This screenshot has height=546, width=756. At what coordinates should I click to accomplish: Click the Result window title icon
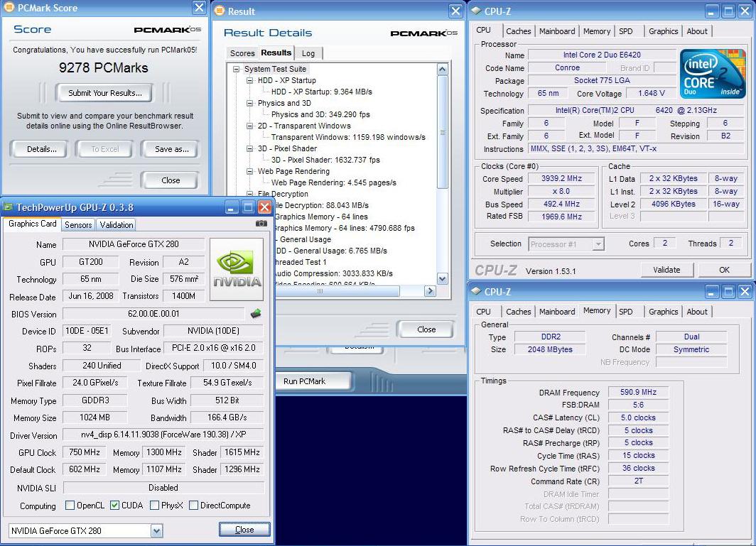point(220,11)
